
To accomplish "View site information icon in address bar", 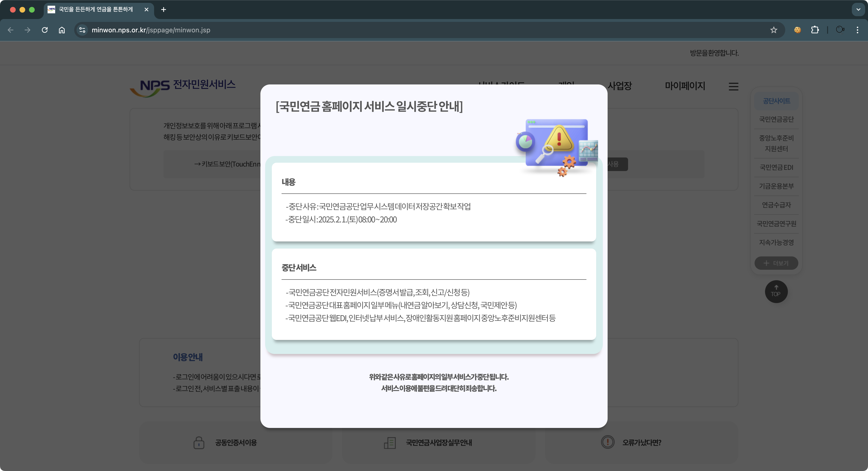I will coord(82,30).
